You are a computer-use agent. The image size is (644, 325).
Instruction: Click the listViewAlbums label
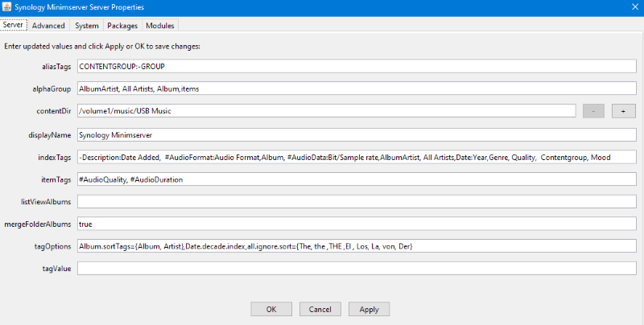46,202
